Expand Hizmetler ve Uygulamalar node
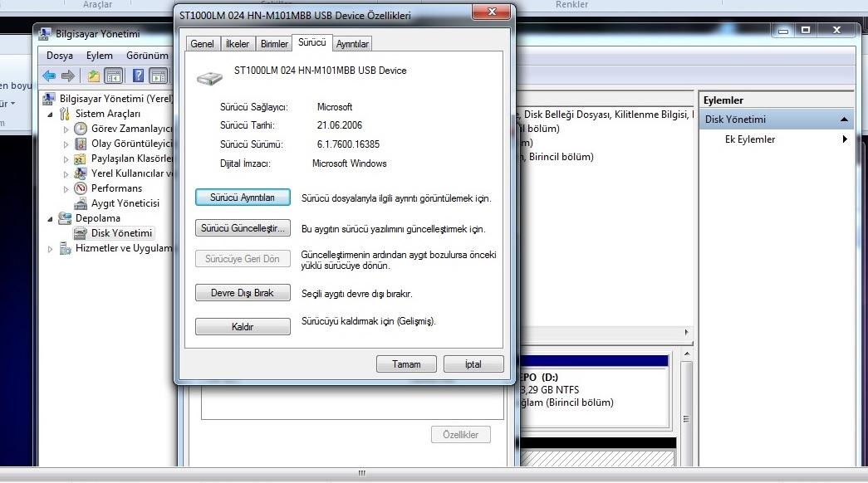 tap(51, 249)
